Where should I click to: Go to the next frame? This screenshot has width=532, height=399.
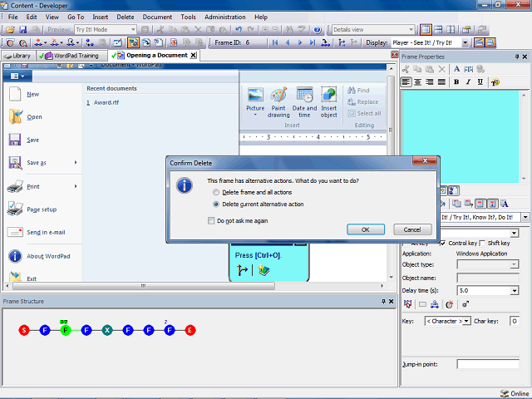click(x=300, y=42)
